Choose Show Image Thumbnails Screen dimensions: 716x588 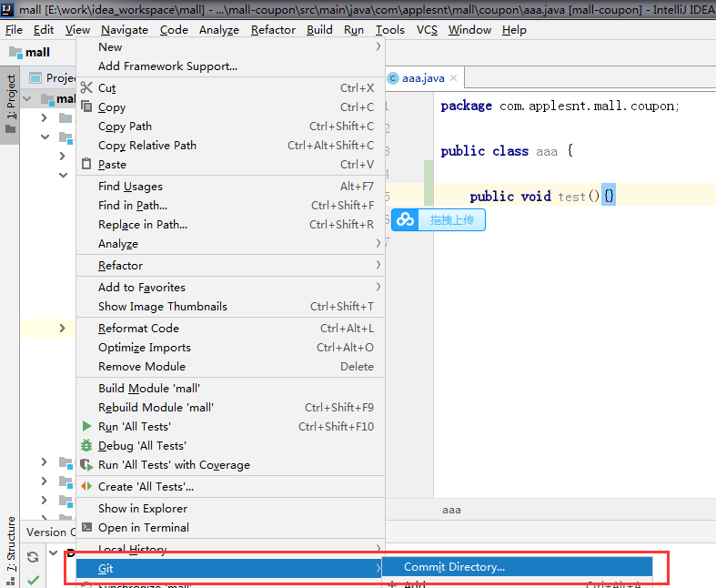pyautogui.click(x=230, y=307)
